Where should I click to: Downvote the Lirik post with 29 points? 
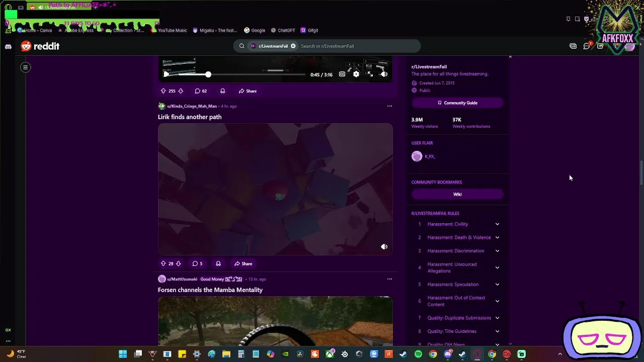tap(178, 263)
